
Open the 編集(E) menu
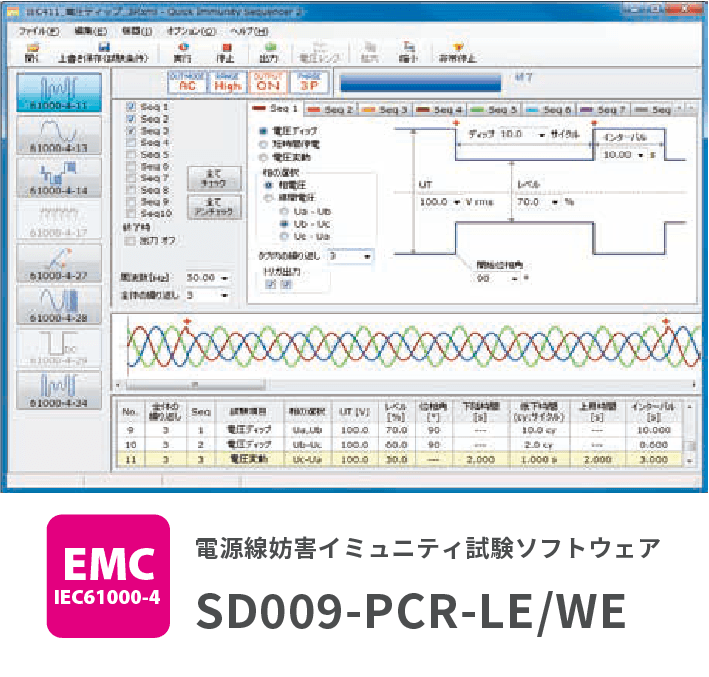pos(90,31)
